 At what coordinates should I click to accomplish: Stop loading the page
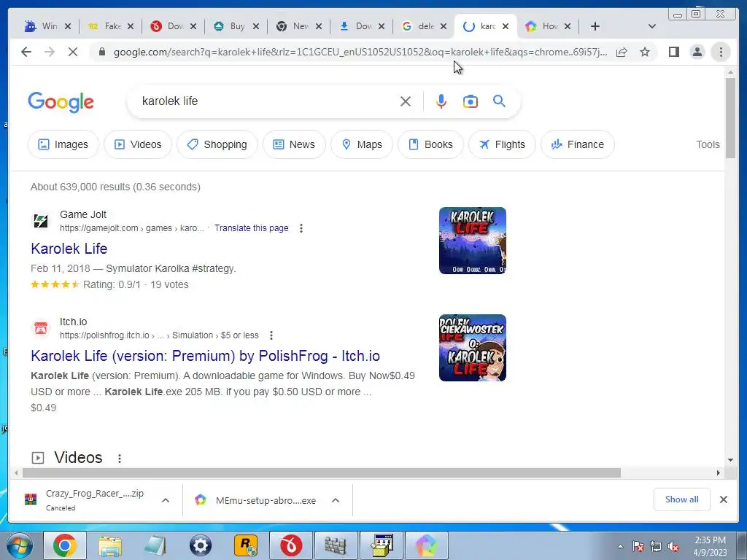click(x=73, y=52)
